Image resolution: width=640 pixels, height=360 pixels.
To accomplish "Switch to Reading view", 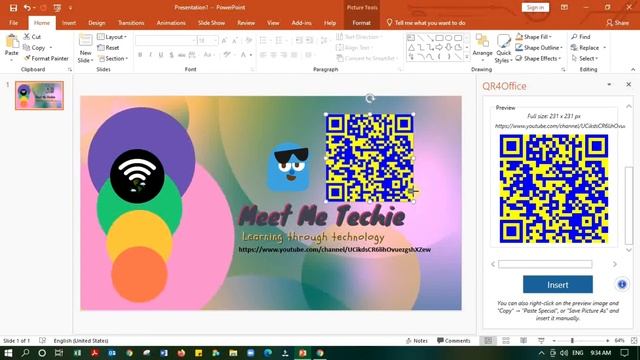I will coord(524,340).
